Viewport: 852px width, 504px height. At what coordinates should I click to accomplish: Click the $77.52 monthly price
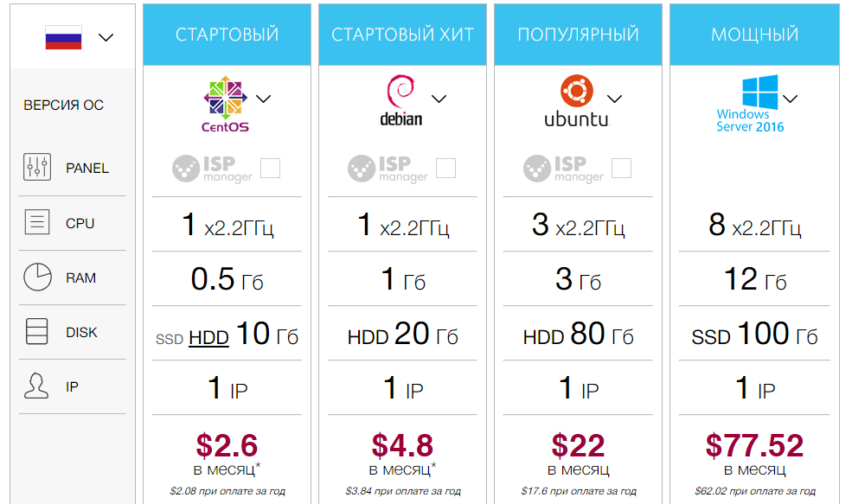tap(753, 444)
